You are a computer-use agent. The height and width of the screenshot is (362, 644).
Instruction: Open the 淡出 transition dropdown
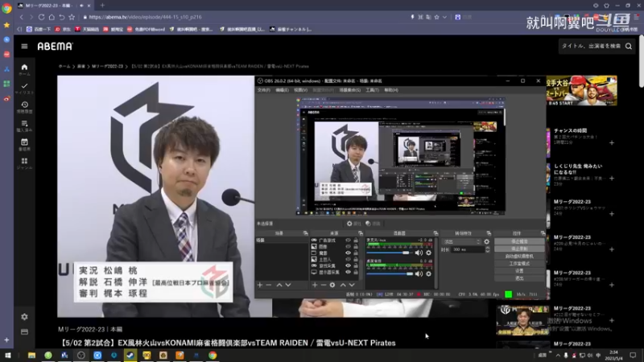[462, 242]
